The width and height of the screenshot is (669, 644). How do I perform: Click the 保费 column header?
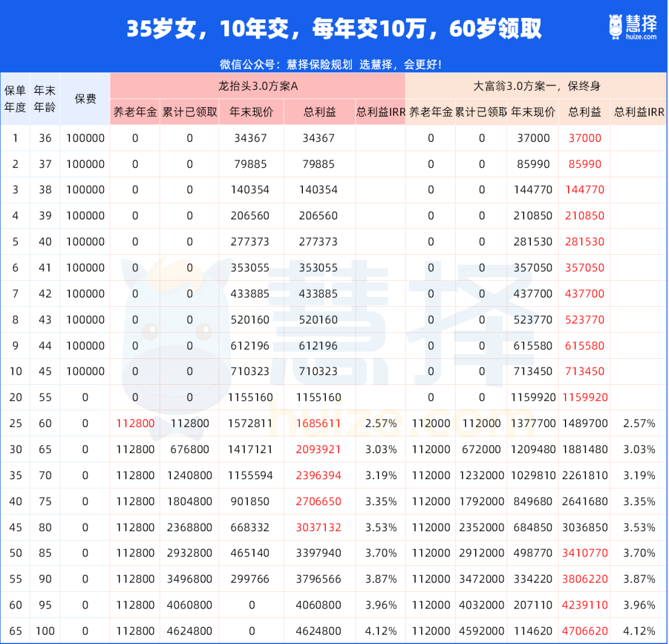pos(85,99)
